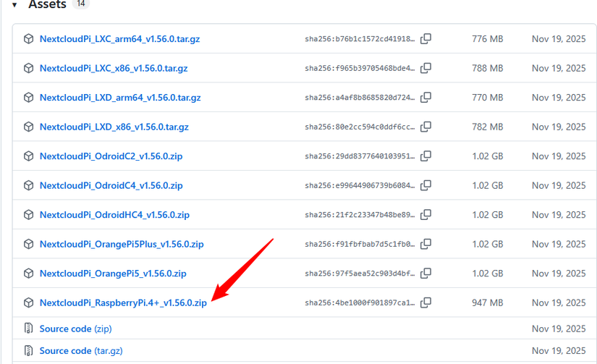
Task: Copy SHA256 for NextcloudPi_OdroidHC4 zip
Action: pos(425,215)
